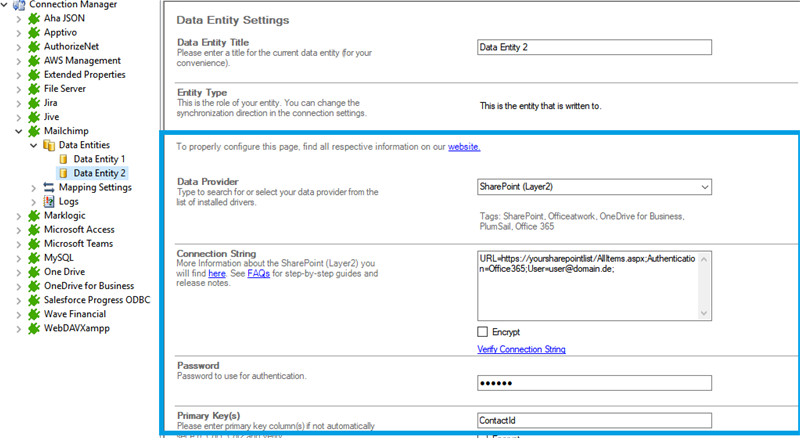
Task: Open the Verify Connection String link
Action: click(522, 349)
